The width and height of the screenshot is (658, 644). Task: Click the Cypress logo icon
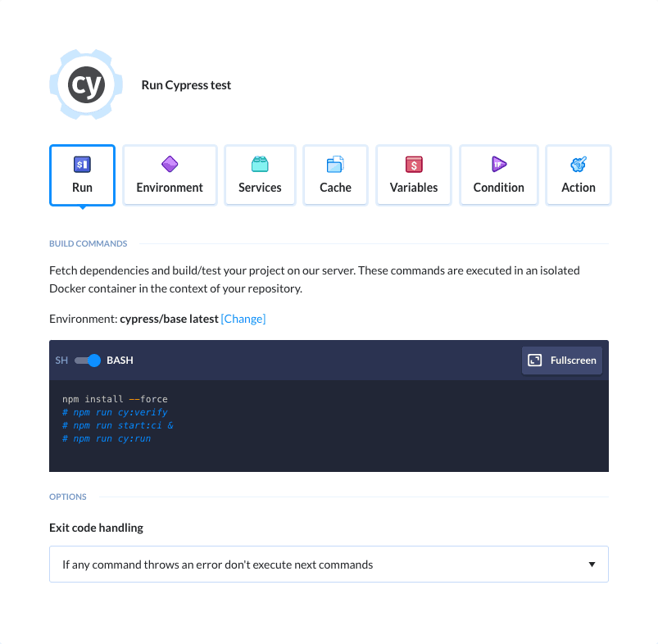86,85
